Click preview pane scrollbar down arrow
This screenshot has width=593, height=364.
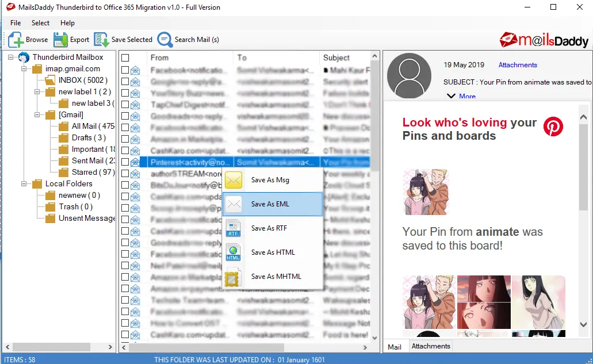584,325
